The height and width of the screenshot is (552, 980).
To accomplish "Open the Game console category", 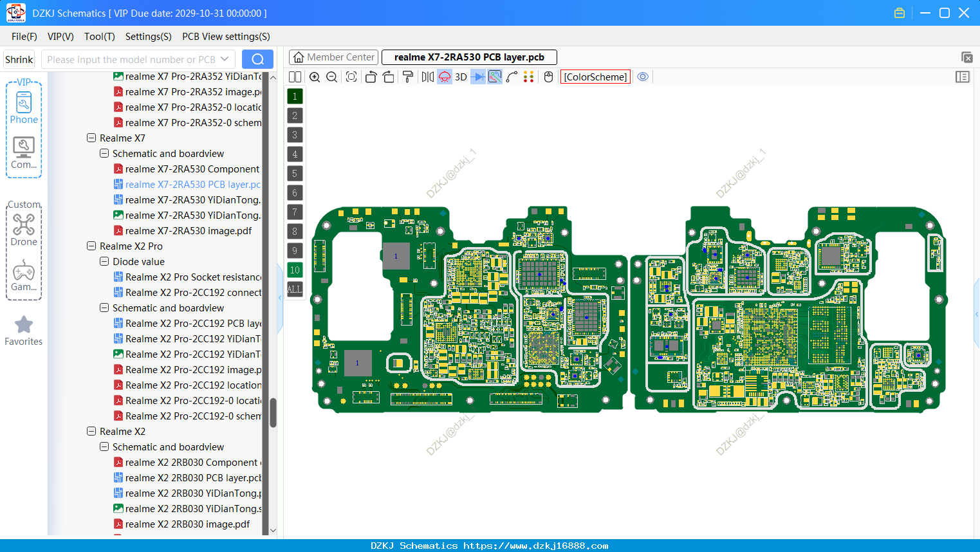I will click(24, 275).
